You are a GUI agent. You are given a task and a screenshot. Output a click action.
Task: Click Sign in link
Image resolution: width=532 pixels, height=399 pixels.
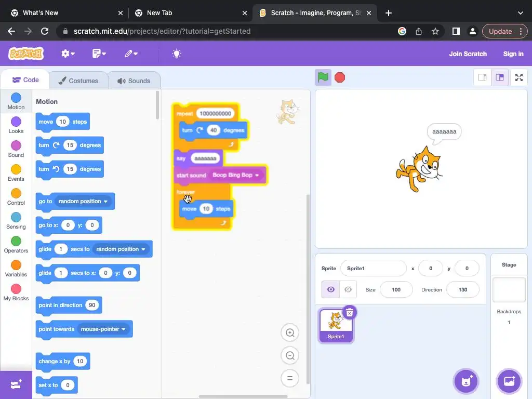click(513, 54)
